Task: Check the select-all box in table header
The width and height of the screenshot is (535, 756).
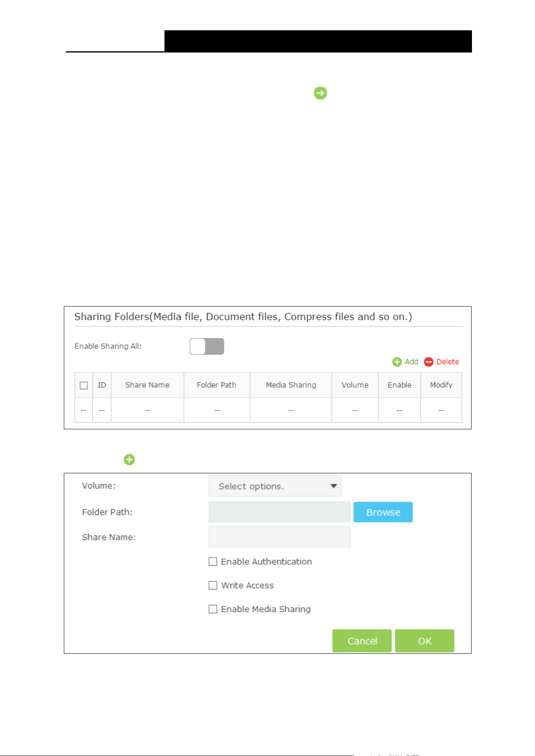Action: (84, 385)
